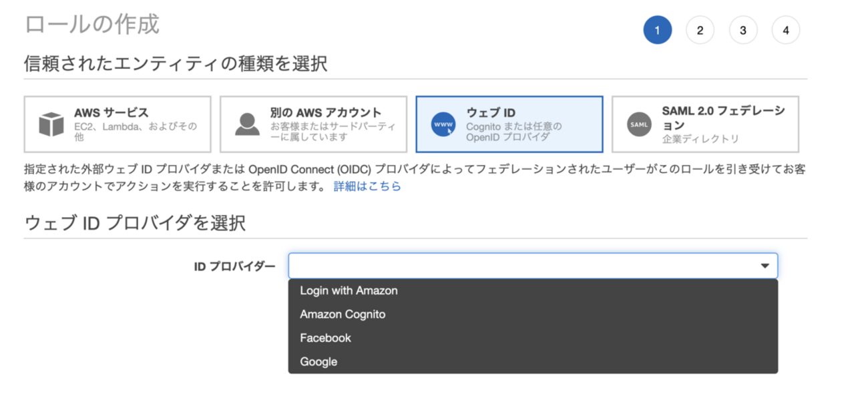Click the person icon for another AWS account

click(x=247, y=124)
